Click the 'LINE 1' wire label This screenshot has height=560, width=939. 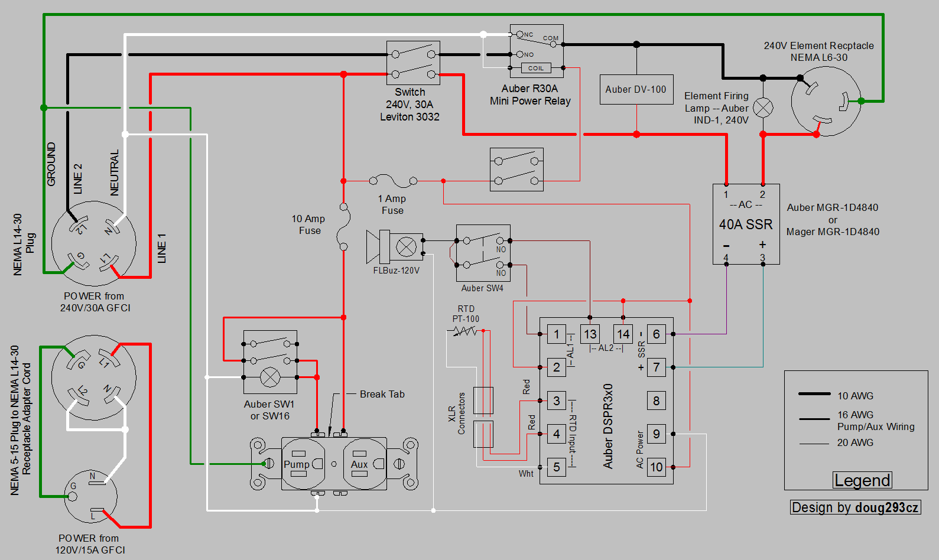pyautogui.click(x=161, y=248)
